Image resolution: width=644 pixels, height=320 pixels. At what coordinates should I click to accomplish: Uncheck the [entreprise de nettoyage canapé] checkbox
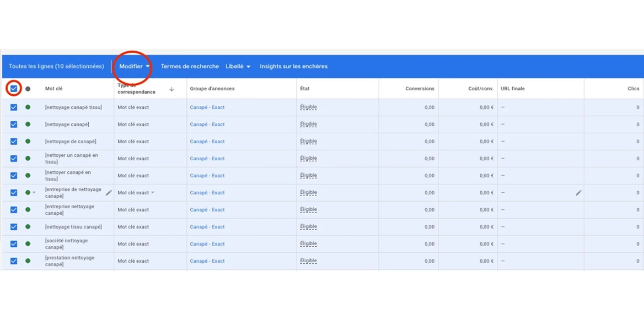tap(14, 192)
